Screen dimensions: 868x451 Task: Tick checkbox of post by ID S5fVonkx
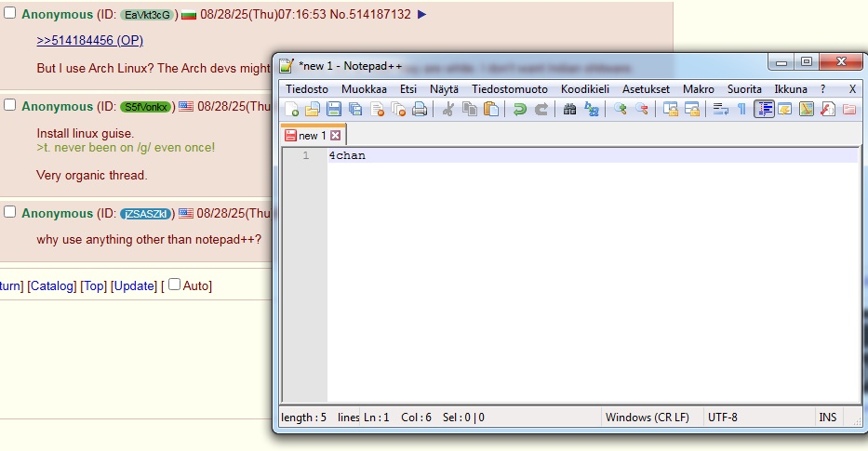tap(10, 104)
